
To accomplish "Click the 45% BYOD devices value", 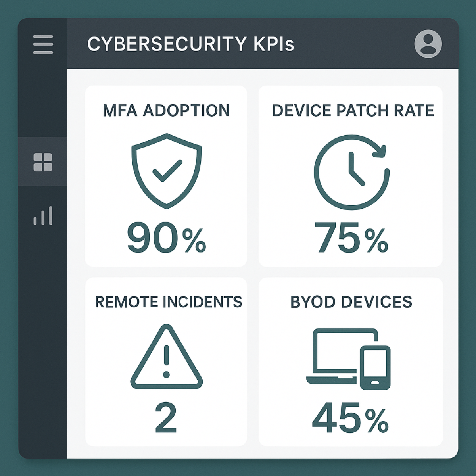I will point(350,418).
